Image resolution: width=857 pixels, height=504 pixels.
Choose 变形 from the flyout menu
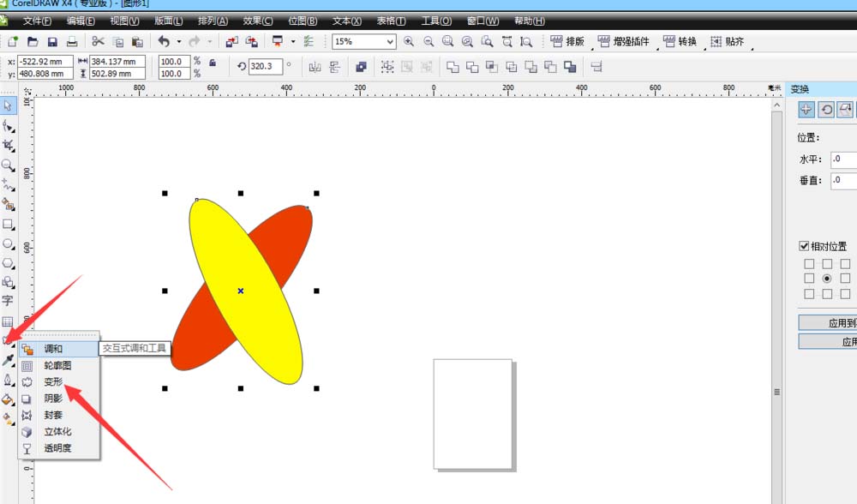[x=54, y=381]
